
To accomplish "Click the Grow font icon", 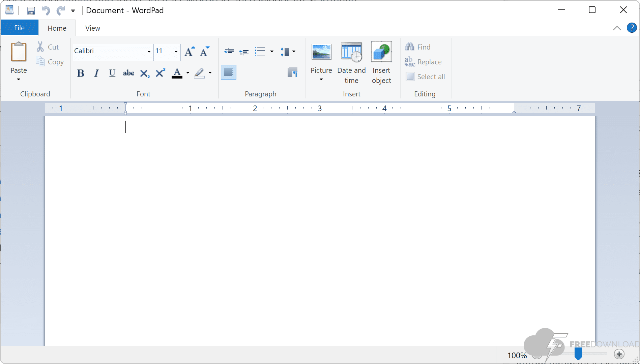I will (190, 52).
